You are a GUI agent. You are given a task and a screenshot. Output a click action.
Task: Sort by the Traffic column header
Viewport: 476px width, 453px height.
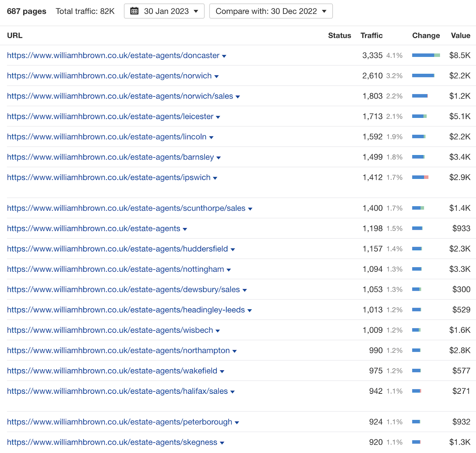371,35
